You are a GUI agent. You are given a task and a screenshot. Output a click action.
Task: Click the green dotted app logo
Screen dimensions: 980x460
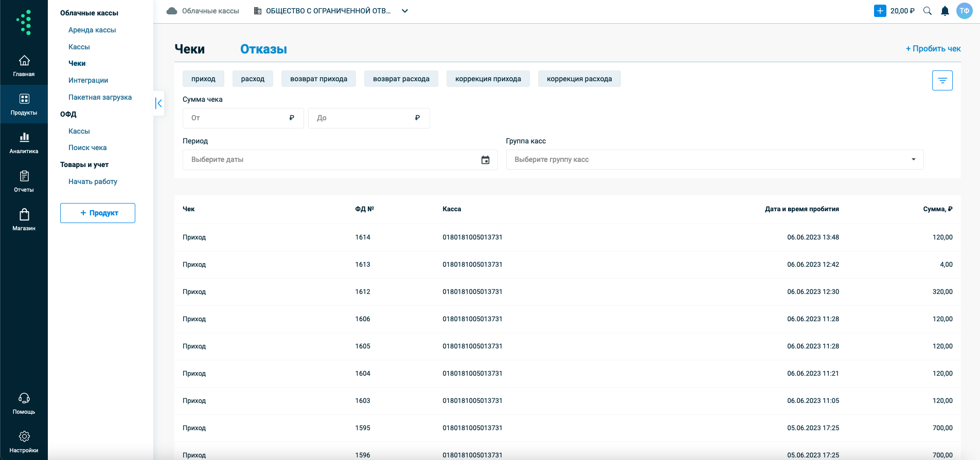click(x=24, y=22)
